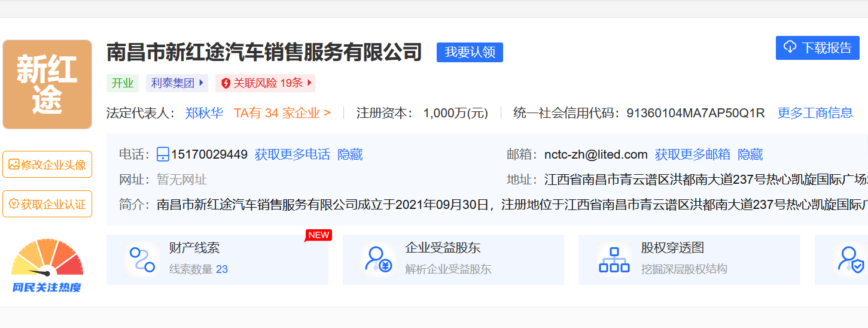Viewport: 868px width, 328px height.
Task: Click the 新红途 company logo thumbnail
Action: [x=47, y=84]
